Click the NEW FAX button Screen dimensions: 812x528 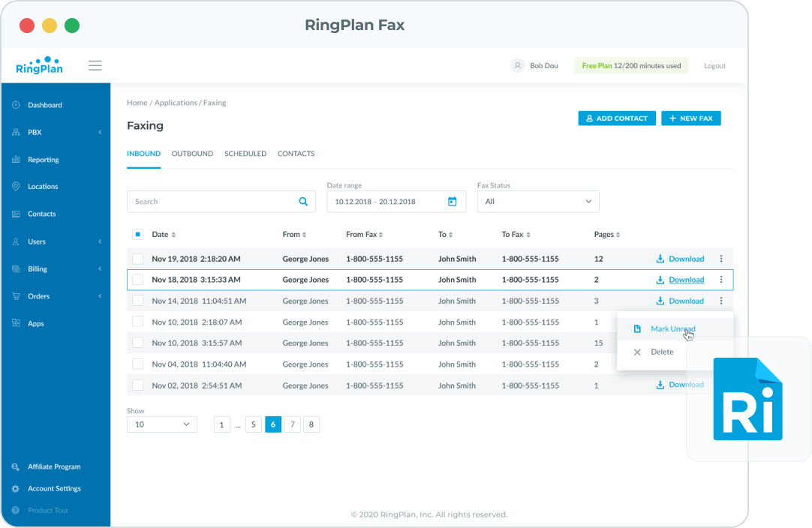(x=690, y=118)
